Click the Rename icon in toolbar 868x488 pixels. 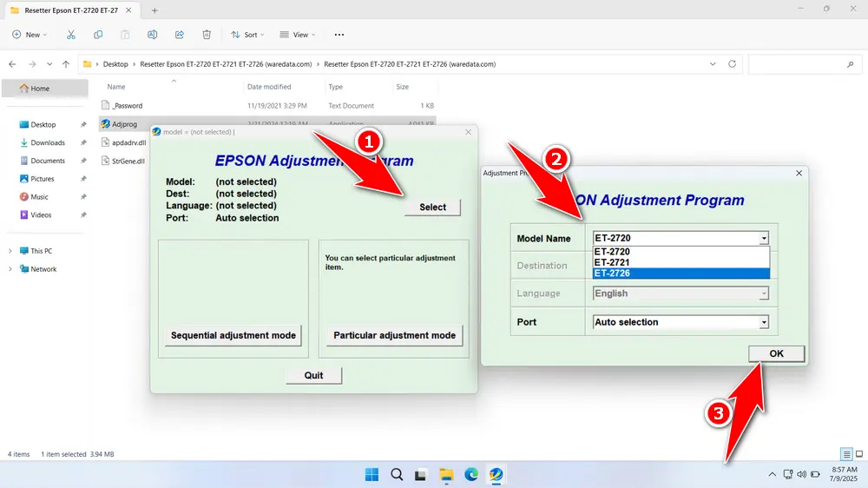pos(152,35)
